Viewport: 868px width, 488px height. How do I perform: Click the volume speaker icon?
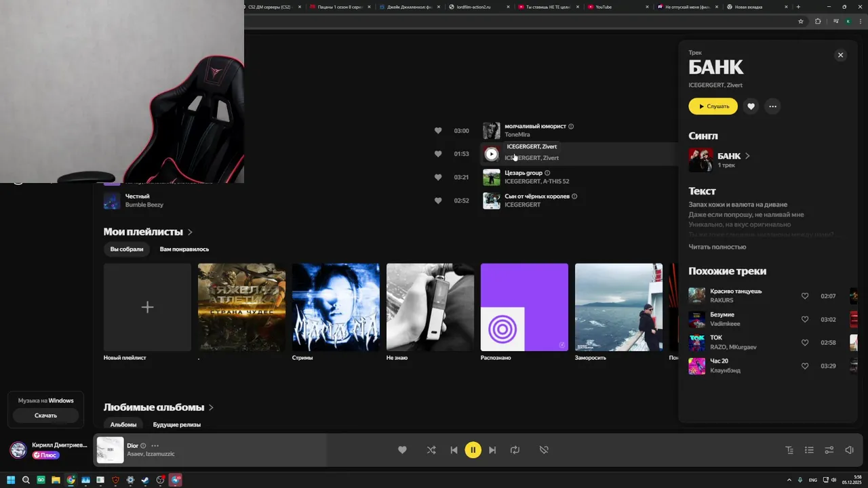click(849, 450)
